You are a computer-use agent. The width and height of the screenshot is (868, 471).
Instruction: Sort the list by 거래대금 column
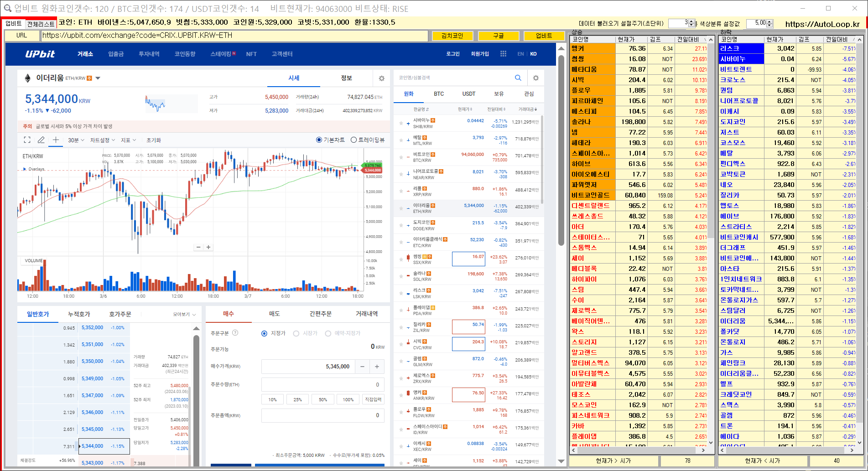[527, 109]
